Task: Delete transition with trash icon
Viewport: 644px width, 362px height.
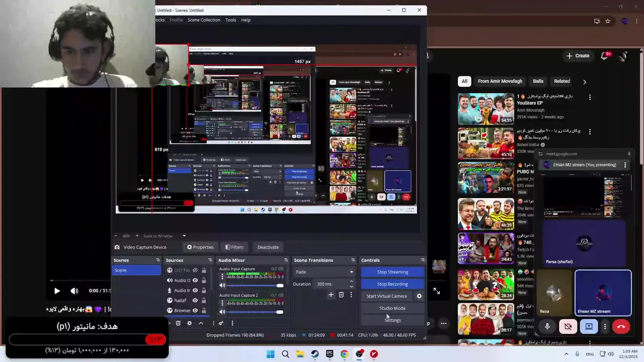Action: (341, 295)
